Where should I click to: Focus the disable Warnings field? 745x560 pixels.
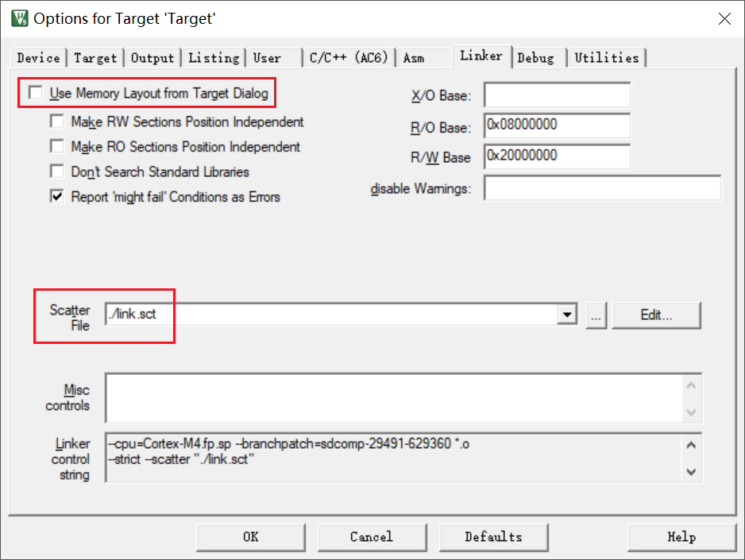[603, 188]
